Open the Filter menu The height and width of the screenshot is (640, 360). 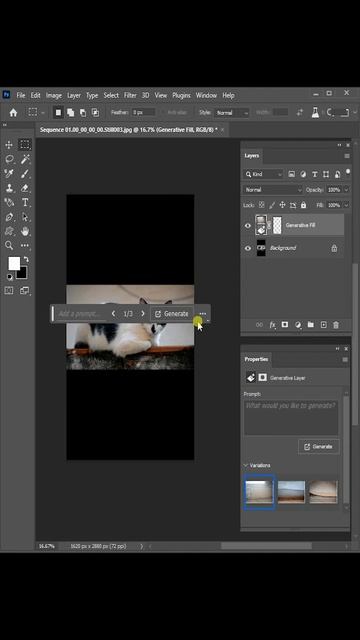[x=130, y=95]
